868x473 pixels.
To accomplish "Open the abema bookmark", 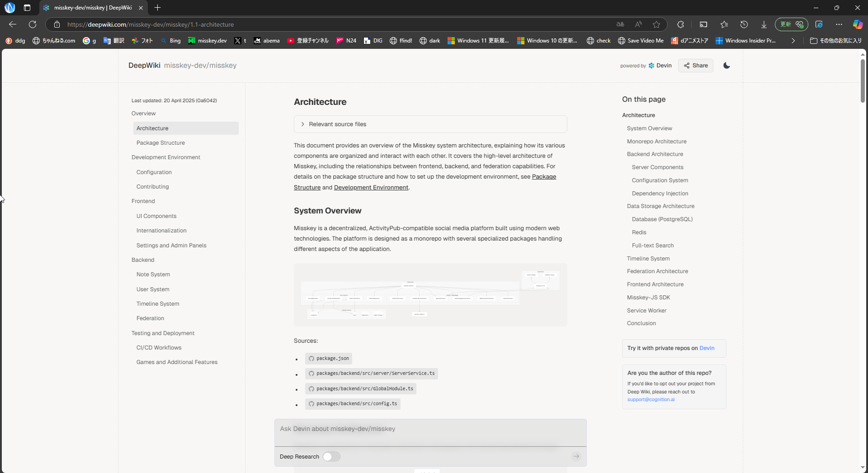I will [267, 41].
